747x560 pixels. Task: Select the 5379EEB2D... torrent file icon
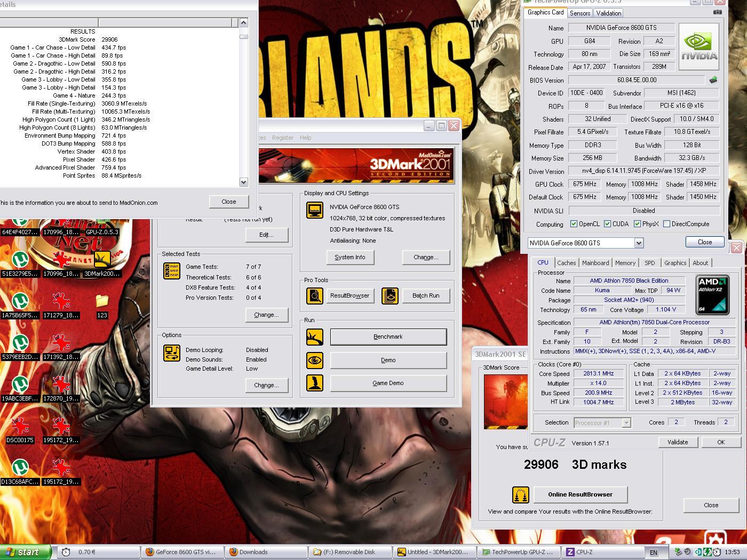pos(20,347)
